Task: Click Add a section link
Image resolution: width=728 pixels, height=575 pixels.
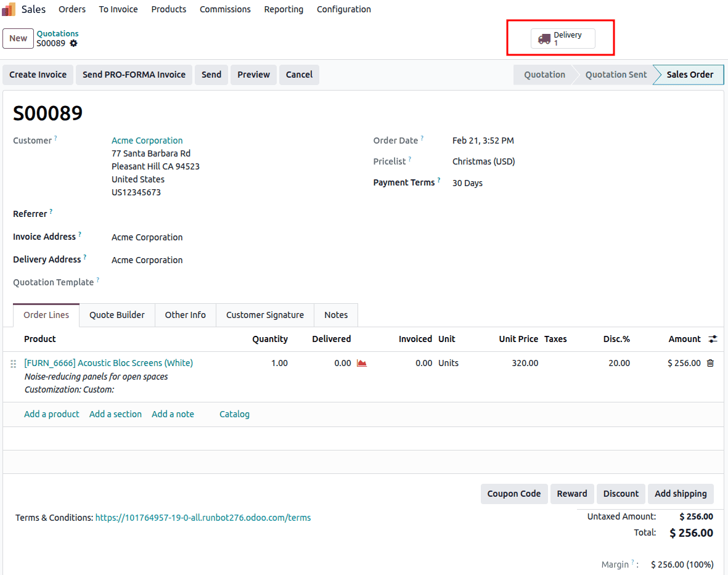Action: click(x=116, y=414)
